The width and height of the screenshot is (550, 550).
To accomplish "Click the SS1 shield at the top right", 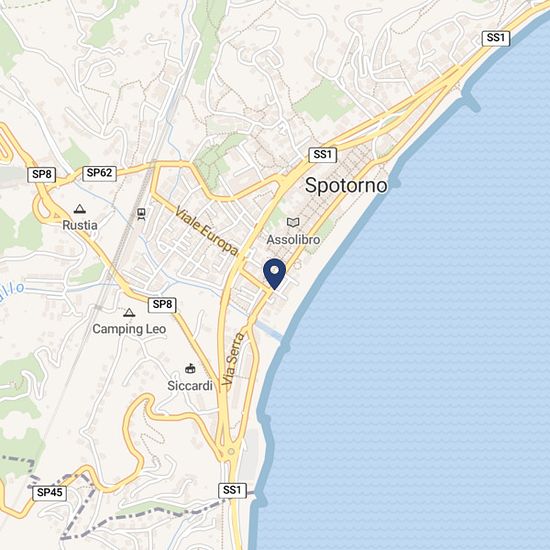I will click(496, 38).
